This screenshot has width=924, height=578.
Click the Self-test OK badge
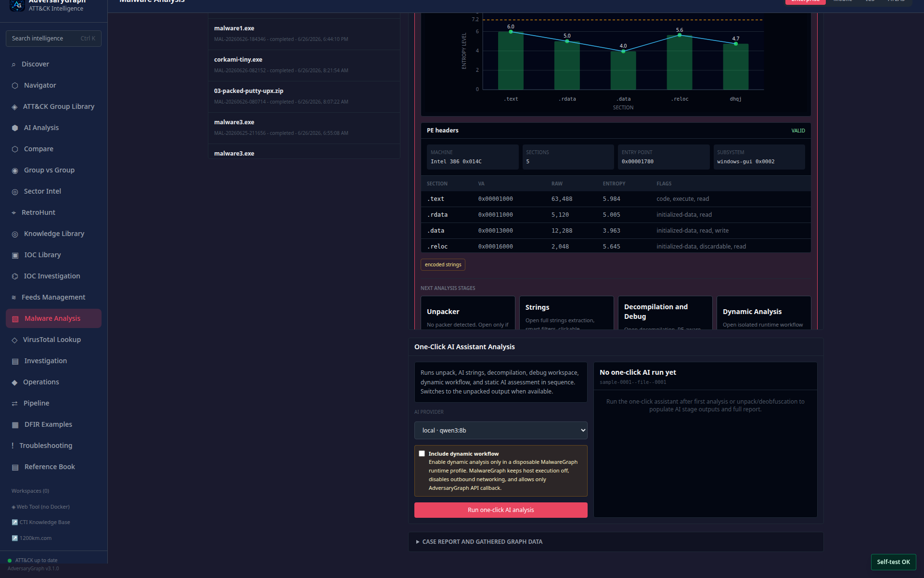coord(893,562)
